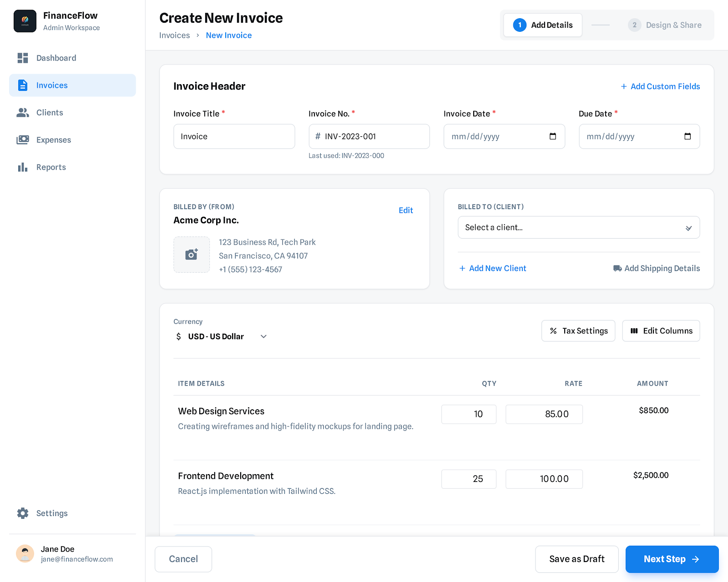Open the Invoice Date calendar picker icon
This screenshot has width=728, height=582.
(x=553, y=136)
